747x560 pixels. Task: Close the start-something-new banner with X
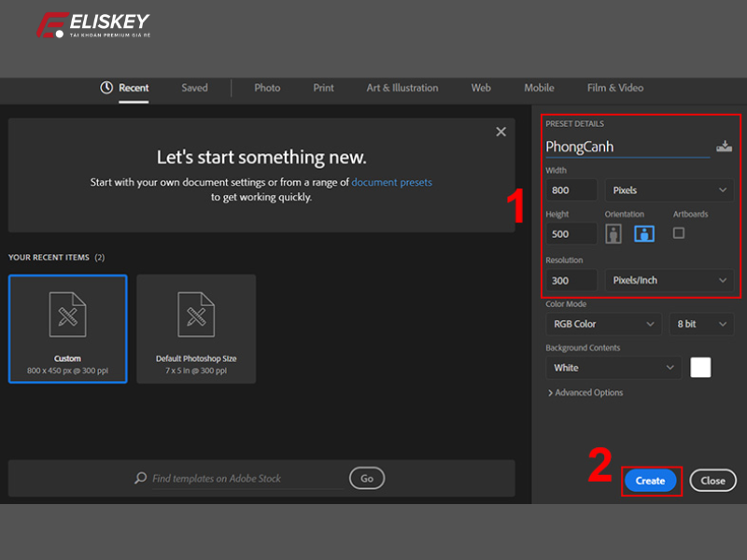click(500, 133)
